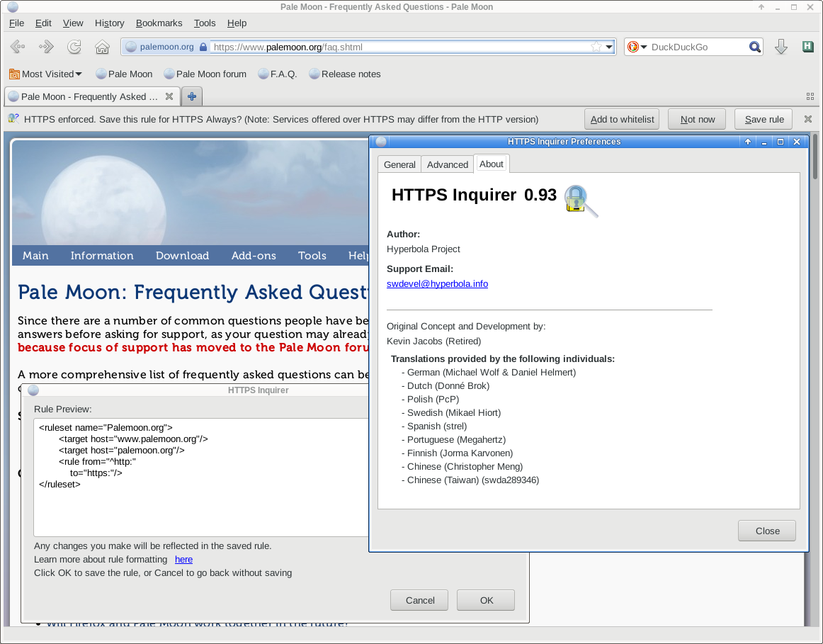
Task: Select the About preferences tab
Action: pos(492,164)
